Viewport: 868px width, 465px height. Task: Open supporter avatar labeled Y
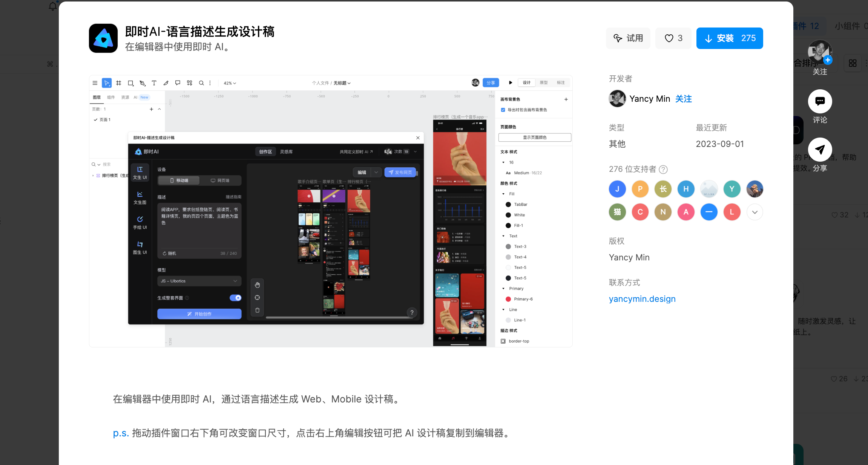pyautogui.click(x=732, y=189)
